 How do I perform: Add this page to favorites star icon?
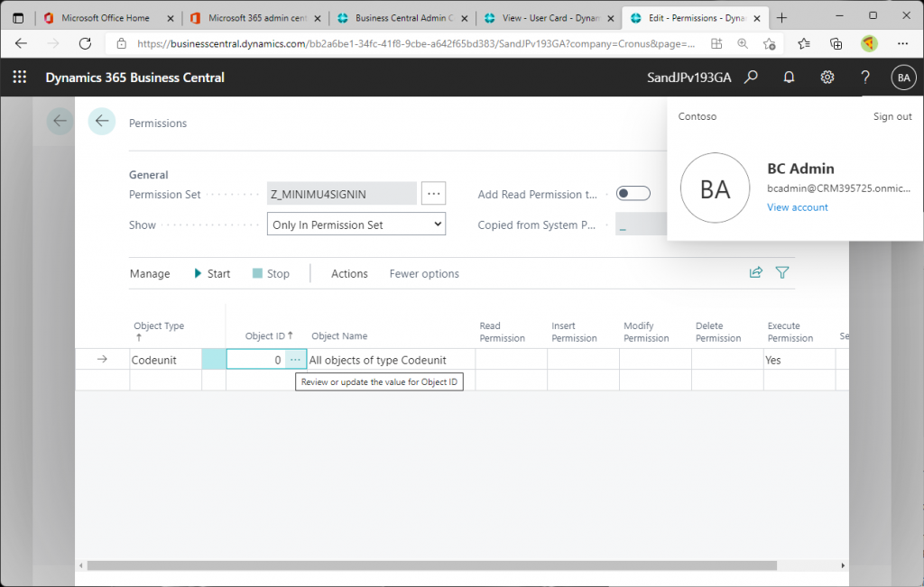(769, 43)
